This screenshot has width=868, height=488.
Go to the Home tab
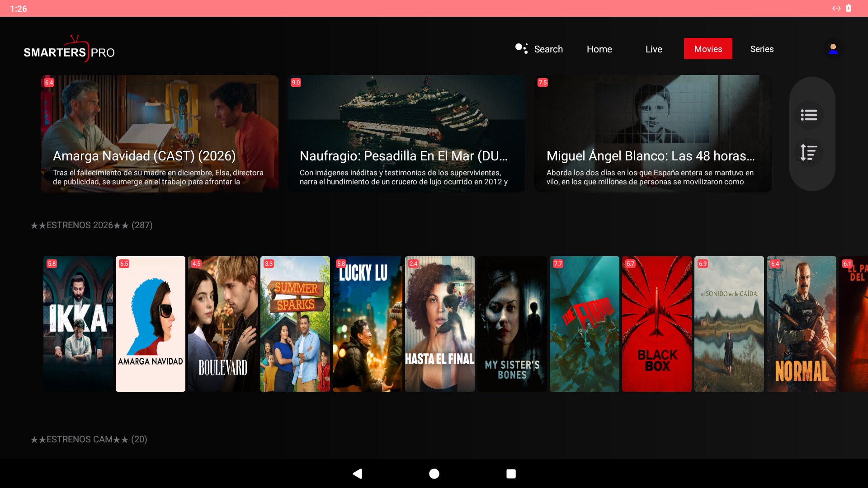[599, 49]
